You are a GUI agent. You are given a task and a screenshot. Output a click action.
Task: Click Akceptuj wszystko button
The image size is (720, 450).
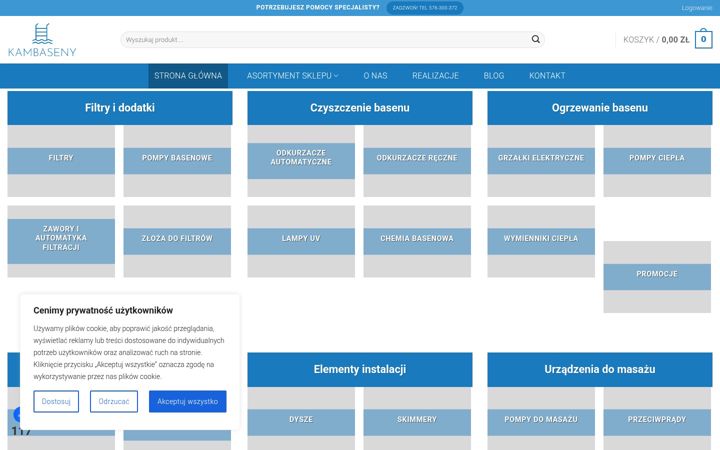187,401
